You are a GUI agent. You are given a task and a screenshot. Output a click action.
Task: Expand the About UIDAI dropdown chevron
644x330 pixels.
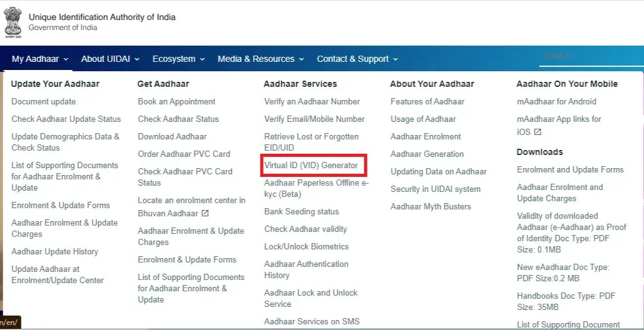coord(137,59)
